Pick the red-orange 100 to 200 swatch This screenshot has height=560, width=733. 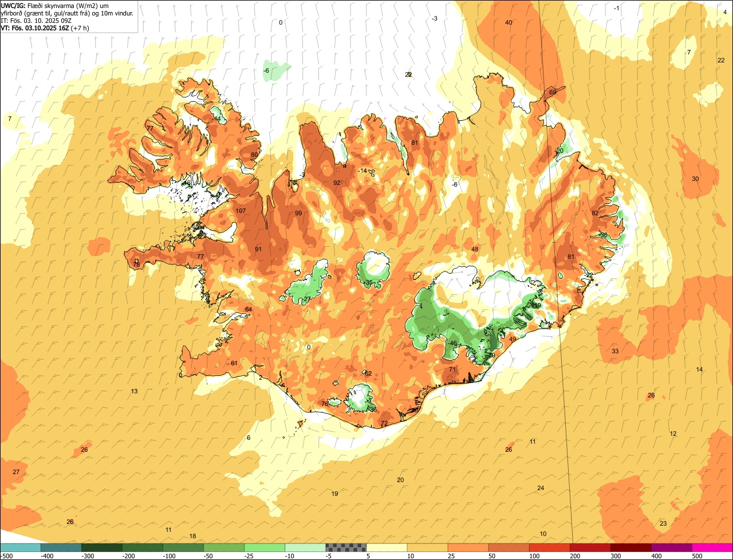click(549, 547)
